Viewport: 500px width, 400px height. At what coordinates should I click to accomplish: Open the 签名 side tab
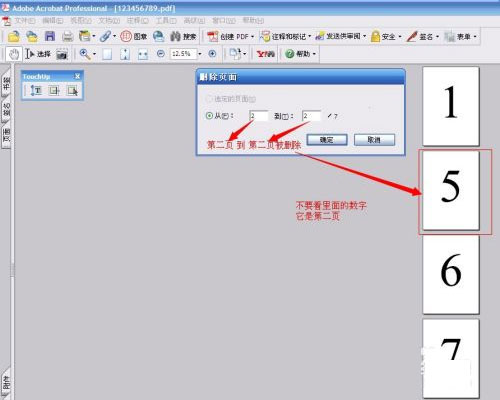(x=6, y=109)
